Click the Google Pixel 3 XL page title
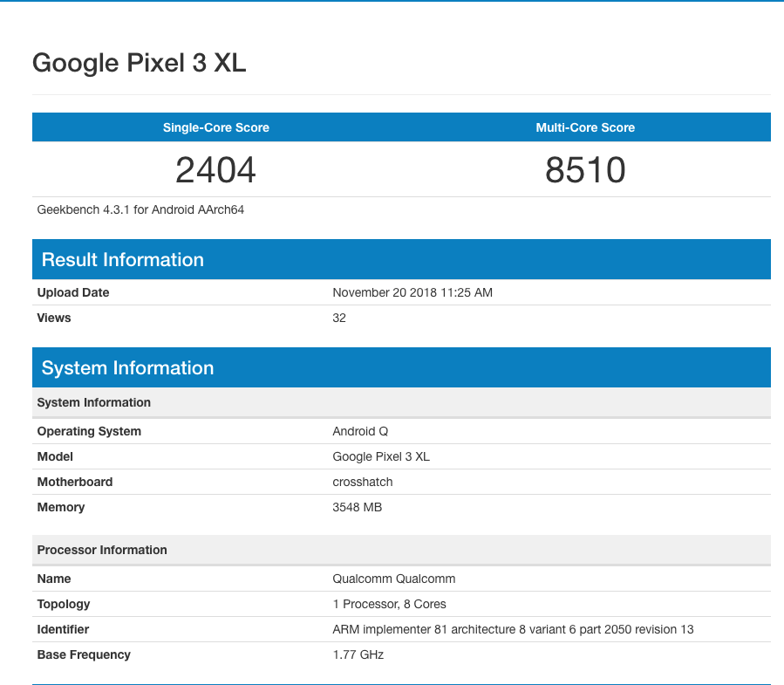Screen dimensions: 784x685 [139, 62]
